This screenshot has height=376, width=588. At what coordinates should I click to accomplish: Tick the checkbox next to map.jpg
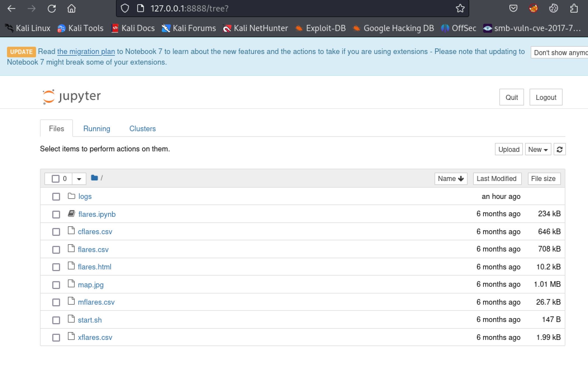[x=56, y=285]
